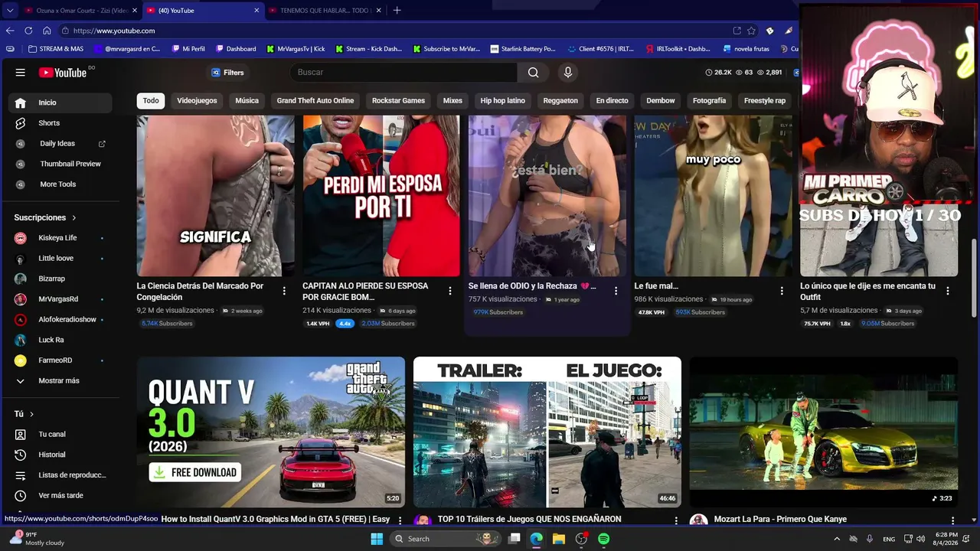Click the Filters button next to the logo
The height and width of the screenshot is (551, 980).
click(227, 73)
